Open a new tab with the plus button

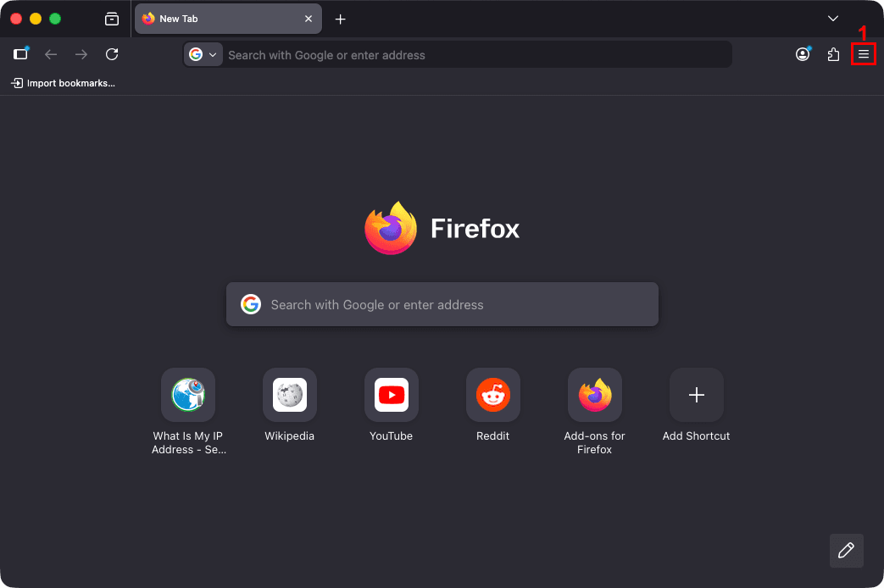pyautogui.click(x=340, y=19)
